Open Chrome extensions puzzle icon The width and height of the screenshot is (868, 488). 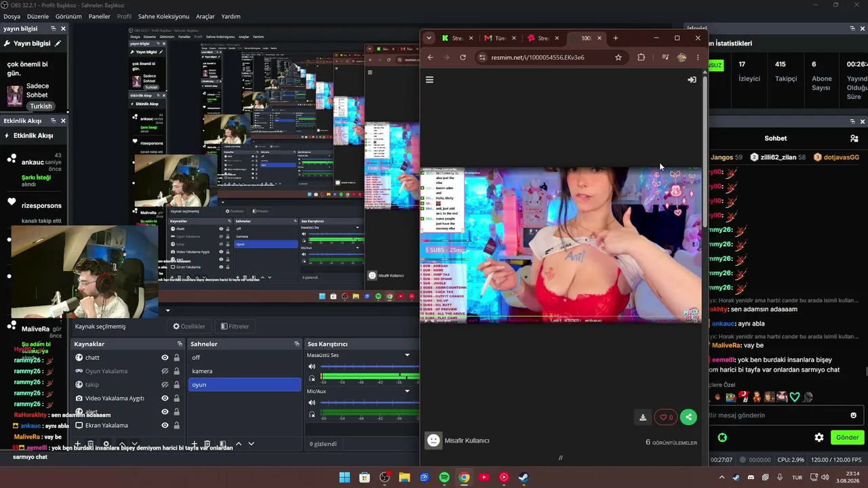(x=641, y=58)
